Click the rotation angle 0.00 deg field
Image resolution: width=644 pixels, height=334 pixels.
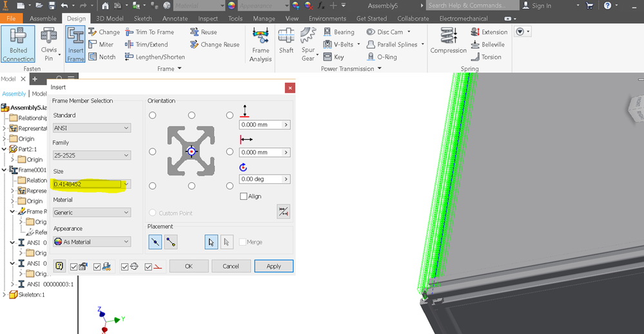click(x=264, y=179)
